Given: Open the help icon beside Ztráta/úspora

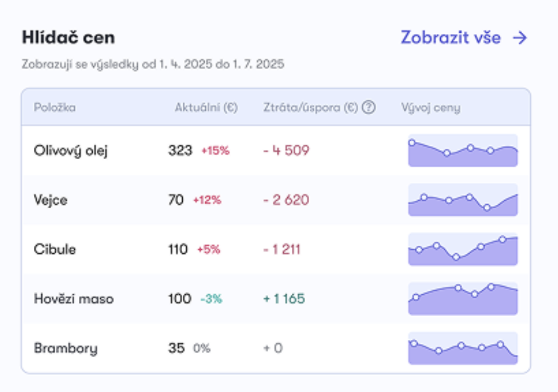Looking at the screenshot, I should pos(369,107).
